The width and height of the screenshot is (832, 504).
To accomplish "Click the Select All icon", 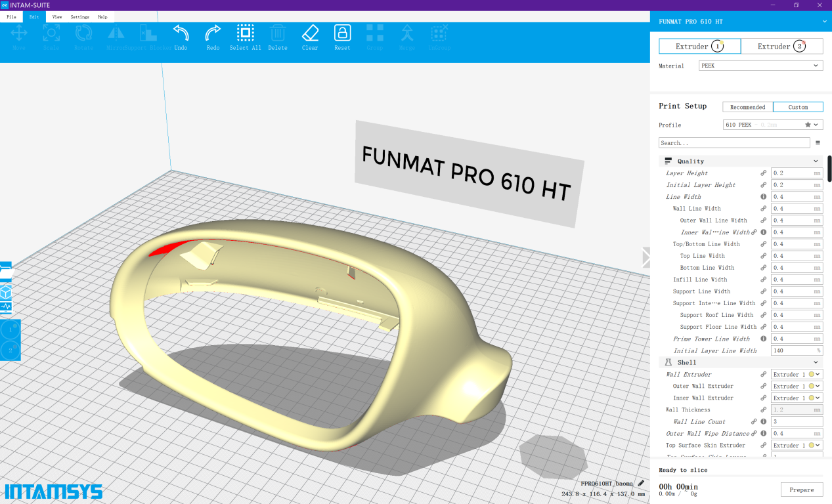I will click(x=246, y=33).
